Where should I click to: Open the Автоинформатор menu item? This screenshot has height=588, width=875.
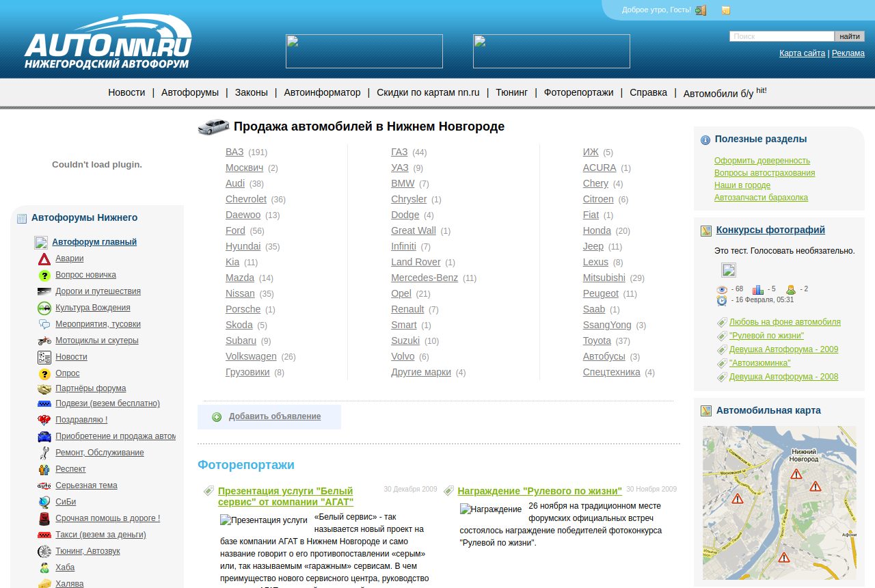pos(322,92)
